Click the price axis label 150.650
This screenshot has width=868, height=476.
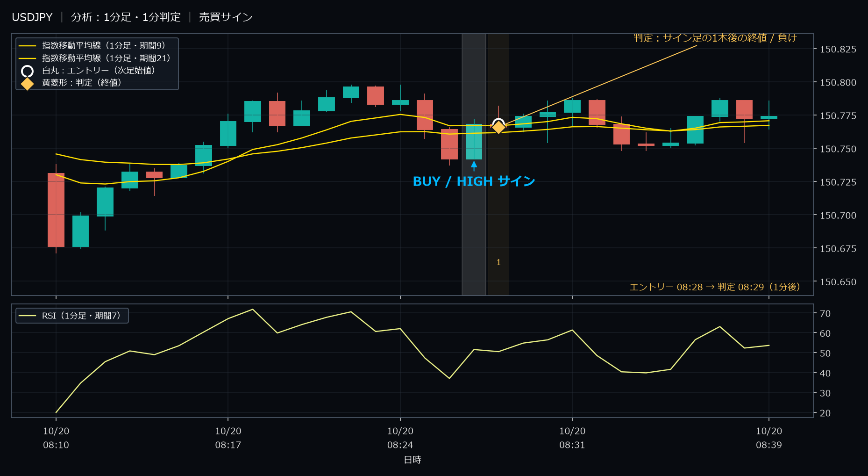pos(838,282)
